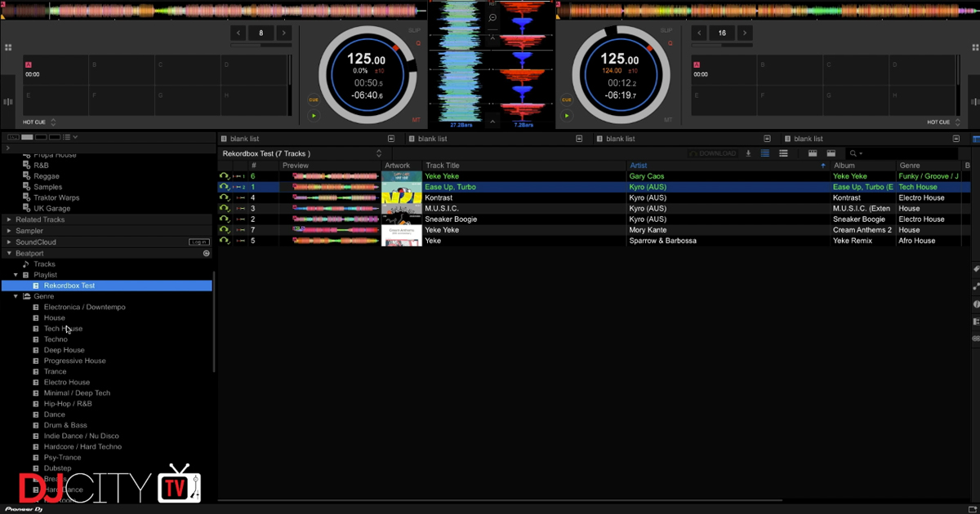Screen dimensions: 980x514
Task: Click the ±10 tempo range on deck 1
Action: (380, 71)
